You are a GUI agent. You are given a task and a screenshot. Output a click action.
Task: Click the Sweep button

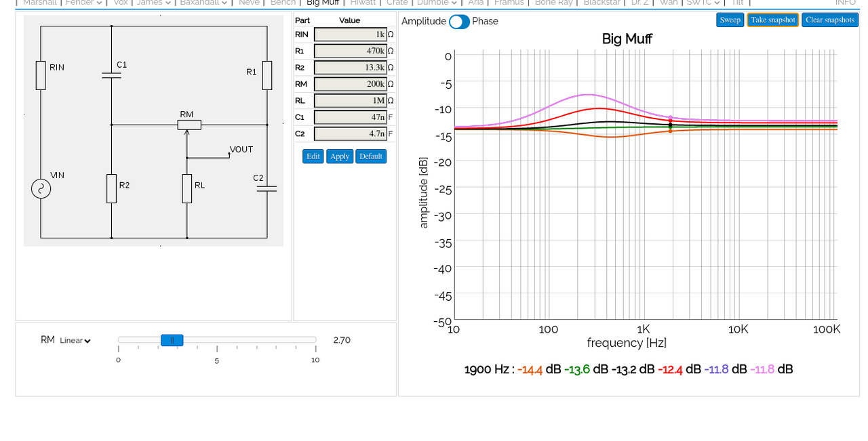730,20
